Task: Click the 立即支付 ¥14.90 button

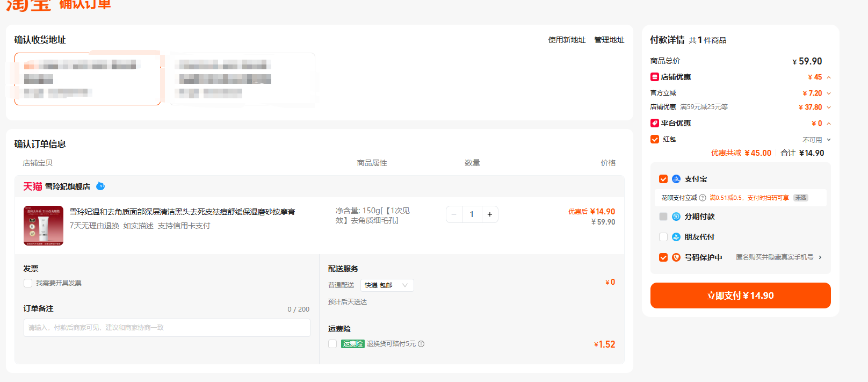Action: (740, 295)
